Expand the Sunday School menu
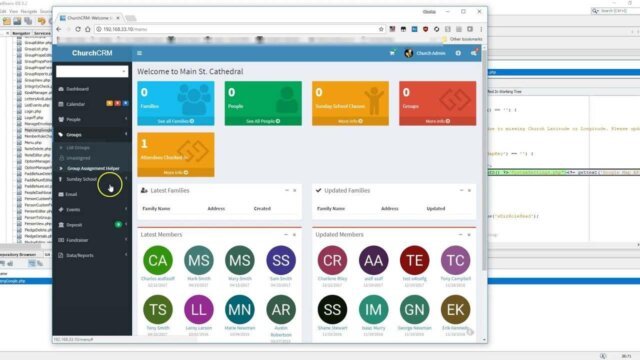Screen dimensions: 640x360 click(x=92, y=179)
